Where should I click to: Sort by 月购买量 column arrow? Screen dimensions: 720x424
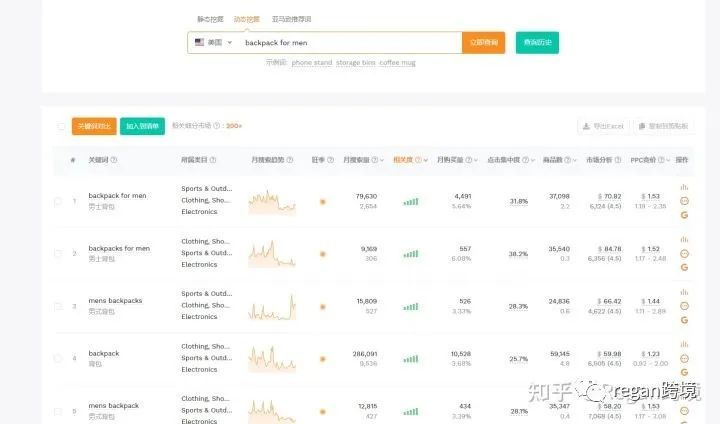click(476, 160)
